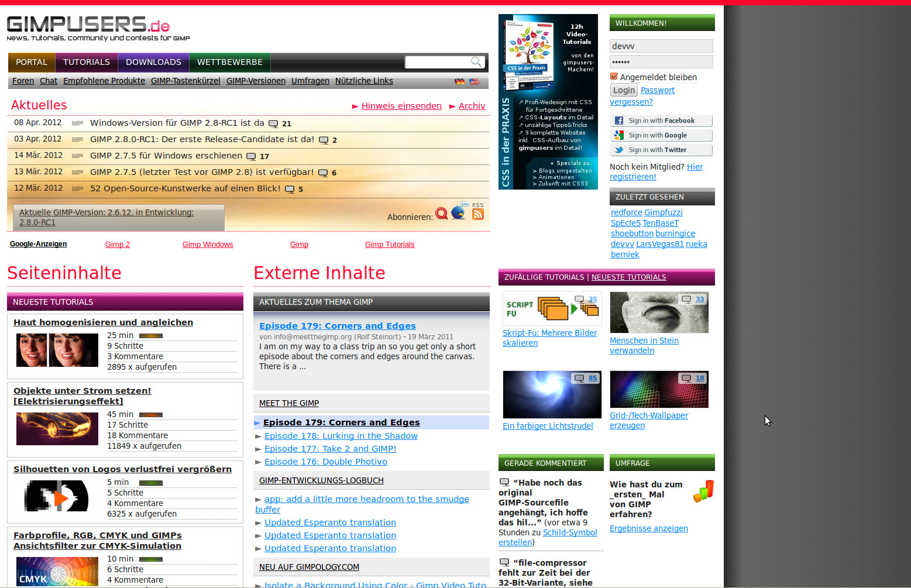Screen dimensions: 911x588
Task: Toggle the Angemeldet bleiben checkbox
Action: point(614,76)
